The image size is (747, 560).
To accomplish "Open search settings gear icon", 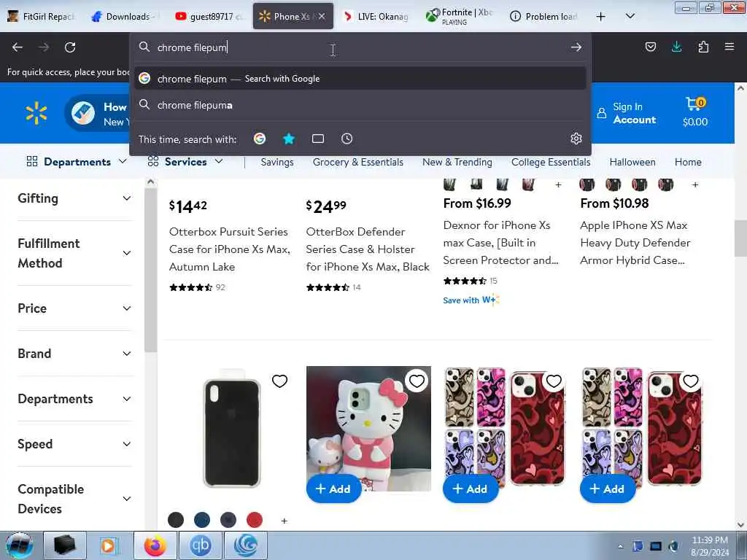I will (x=576, y=139).
